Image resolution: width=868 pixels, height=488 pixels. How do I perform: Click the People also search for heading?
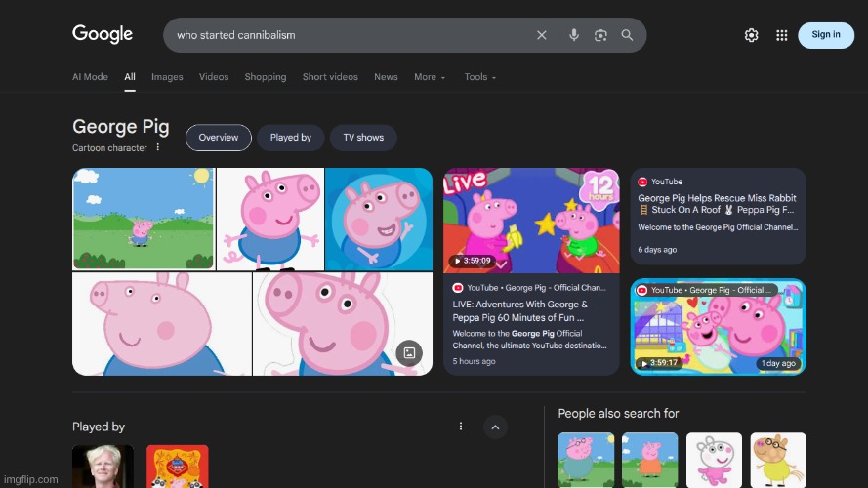(x=618, y=413)
